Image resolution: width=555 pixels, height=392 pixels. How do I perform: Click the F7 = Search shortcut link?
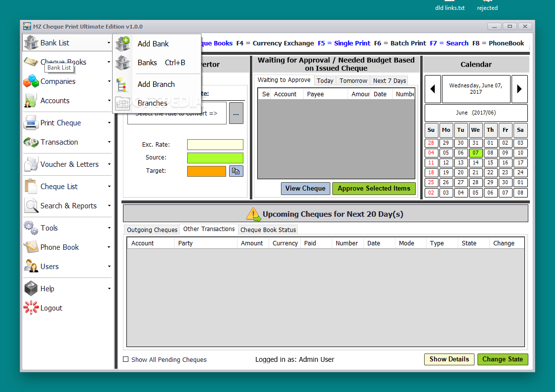pyautogui.click(x=449, y=43)
